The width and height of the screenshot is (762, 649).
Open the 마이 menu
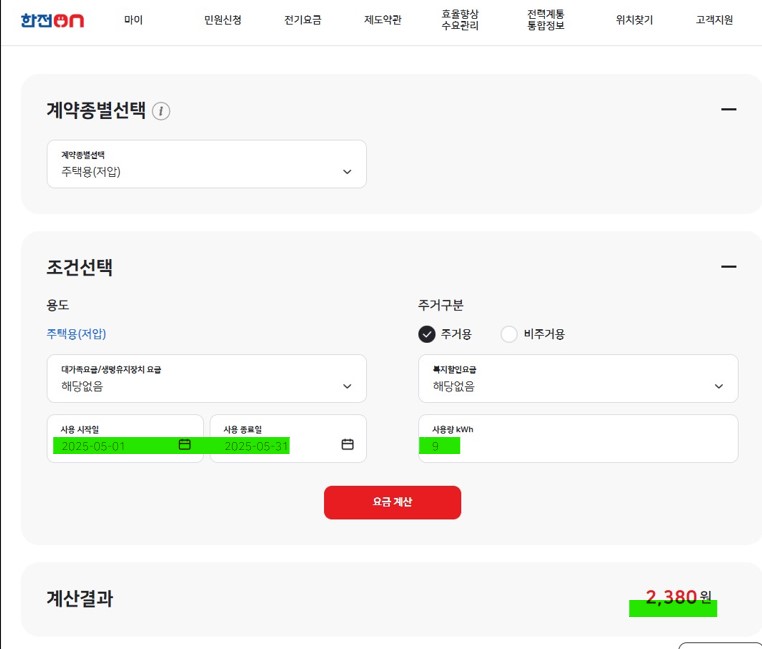pyautogui.click(x=133, y=20)
